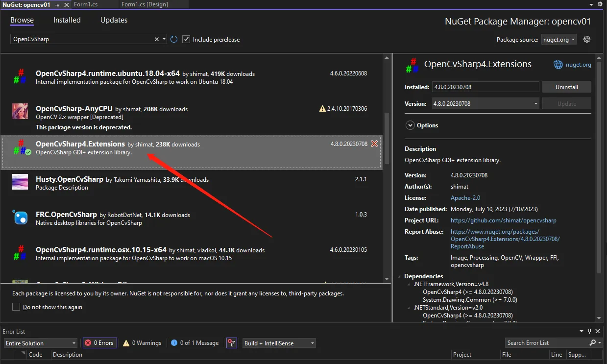Toggle the 0 of 1 Message filter
The height and width of the screenshot is (364, 607).
195,343
